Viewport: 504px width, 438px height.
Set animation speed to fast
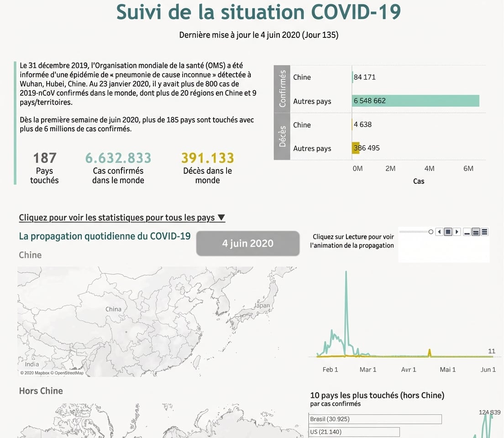[485, 232]
